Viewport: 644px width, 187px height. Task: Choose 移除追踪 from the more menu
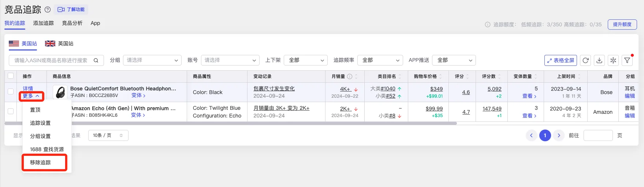(40, 162)
